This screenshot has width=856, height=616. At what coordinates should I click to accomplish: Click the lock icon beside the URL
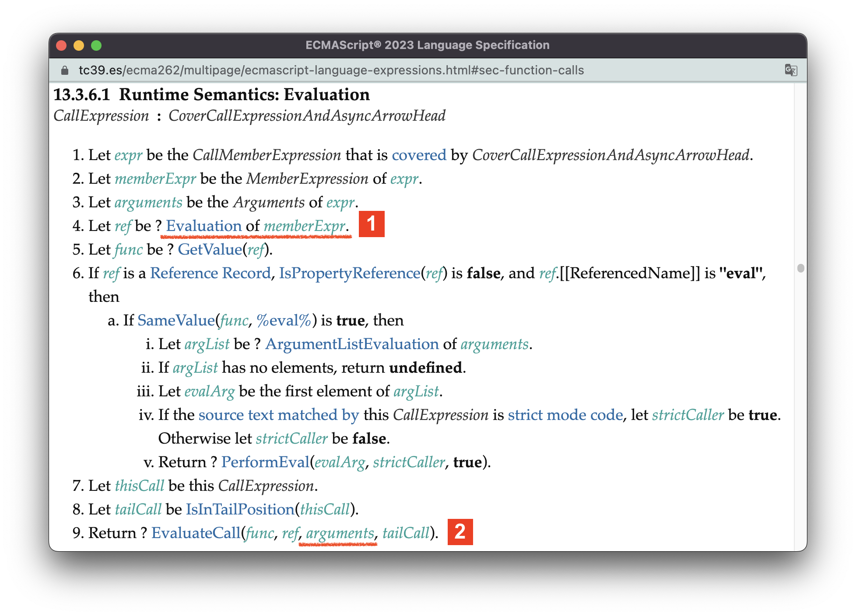point(65,70)
